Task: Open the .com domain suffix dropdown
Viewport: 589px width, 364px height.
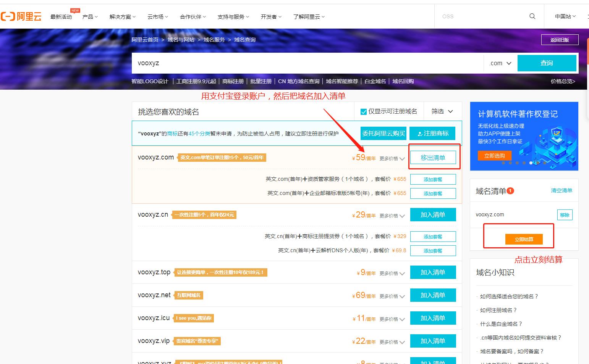Action: 499,63
